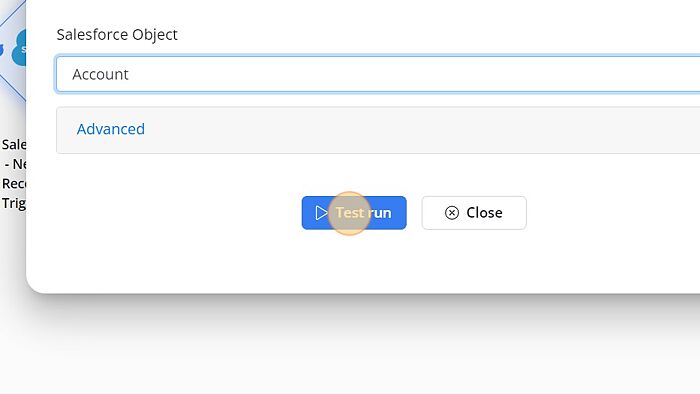Expand the Advanced section
The height and width of the screenshot is (394, 700).
click(378, 130)
